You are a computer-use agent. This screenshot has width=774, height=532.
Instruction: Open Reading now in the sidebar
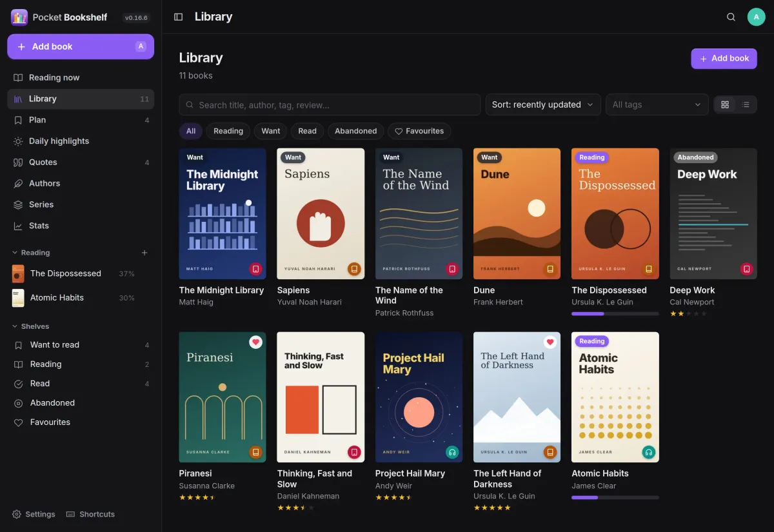81,77
